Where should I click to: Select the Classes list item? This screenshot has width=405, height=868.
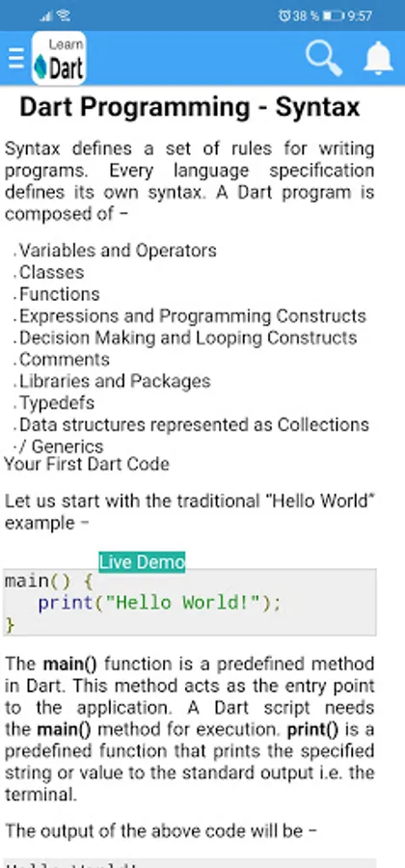pos(51,272)
